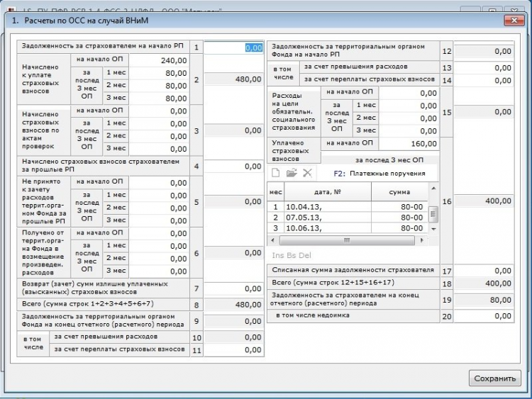This screenshot has height=399, width=532.
Task: Click the 'дата, №' column header
Action: pos(328,192)
